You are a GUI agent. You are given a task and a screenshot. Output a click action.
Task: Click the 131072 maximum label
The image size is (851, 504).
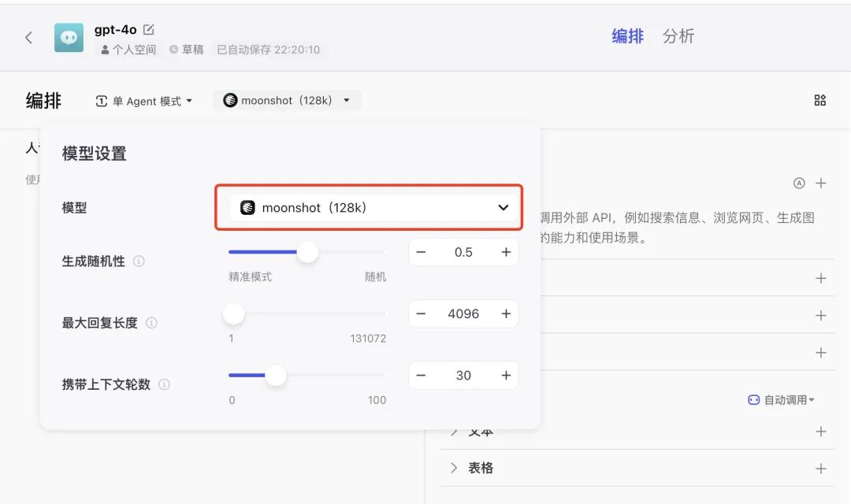click(x=368, y=339)
